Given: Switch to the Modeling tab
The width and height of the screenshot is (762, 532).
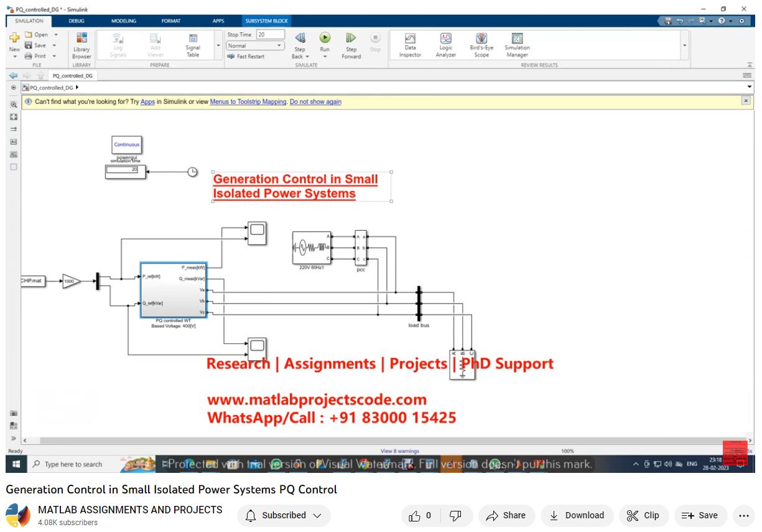Looking at the screenshot, I should point(123,21).
